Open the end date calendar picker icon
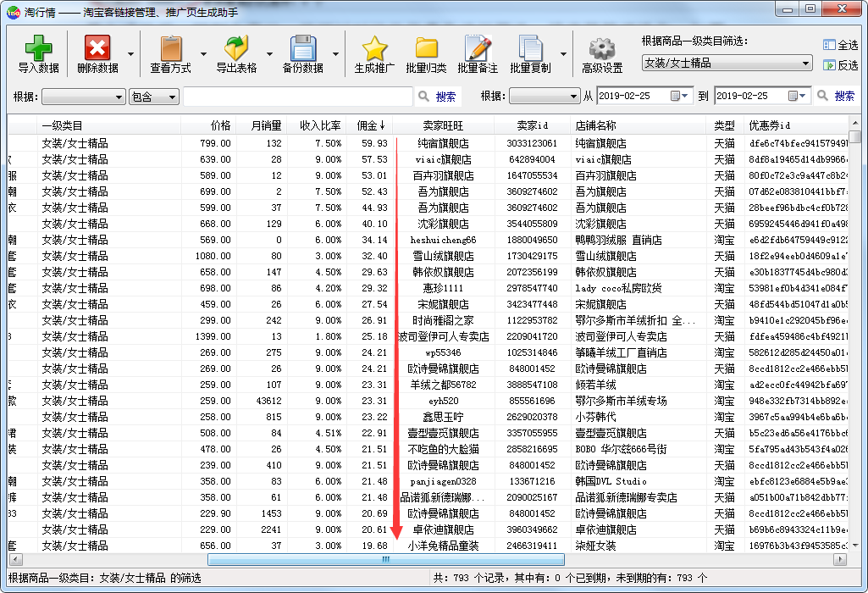The image size is (868, 593). (797, 96)
